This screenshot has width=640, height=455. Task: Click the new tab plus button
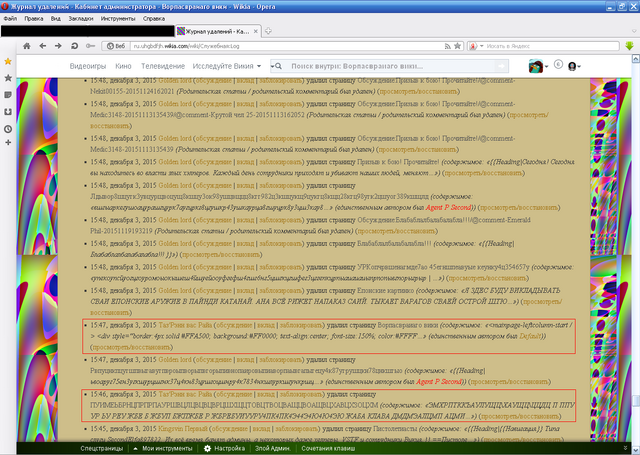coord(268,31)
